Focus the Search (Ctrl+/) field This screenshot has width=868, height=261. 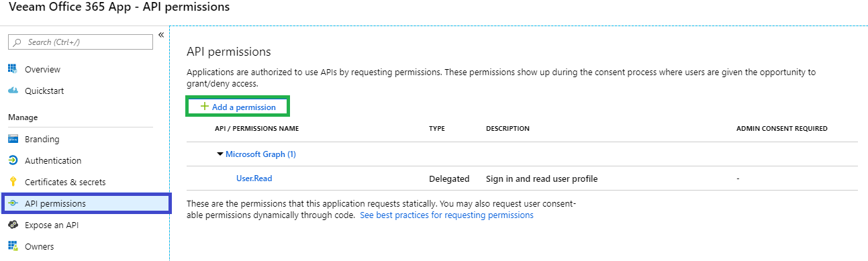point(81,42)
